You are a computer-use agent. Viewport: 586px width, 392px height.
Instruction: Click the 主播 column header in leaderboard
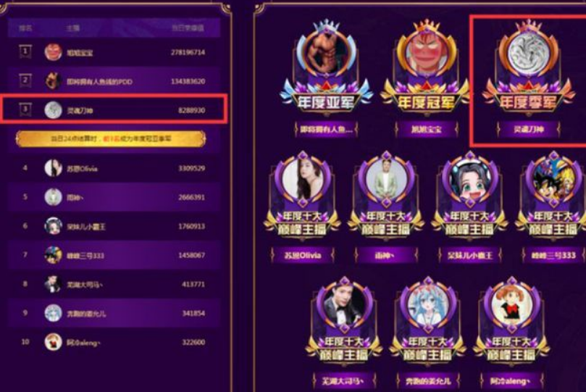coord(73,28)
